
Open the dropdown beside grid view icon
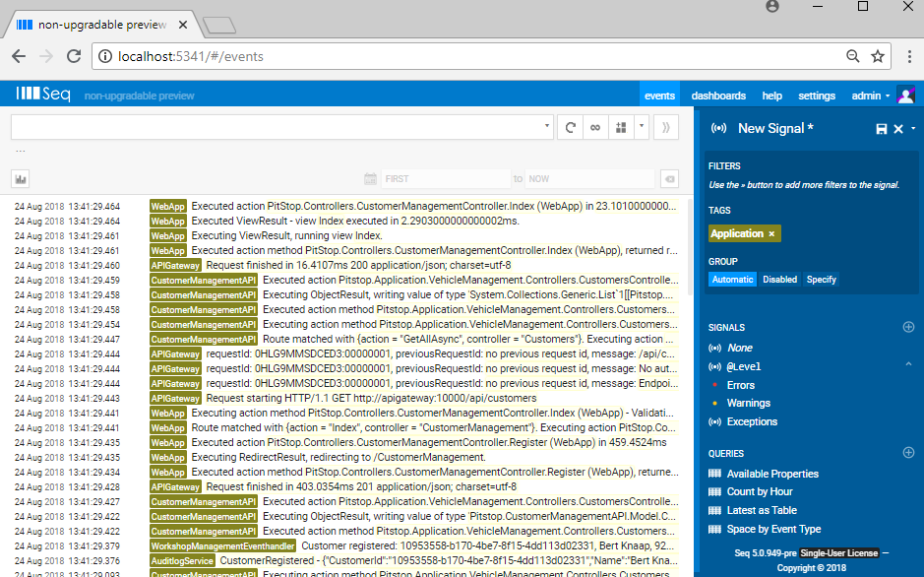pyautogui.click(x=642, y=127)
